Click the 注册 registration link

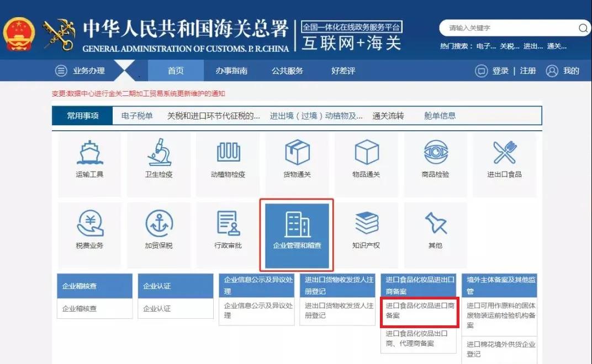point(527,70)
